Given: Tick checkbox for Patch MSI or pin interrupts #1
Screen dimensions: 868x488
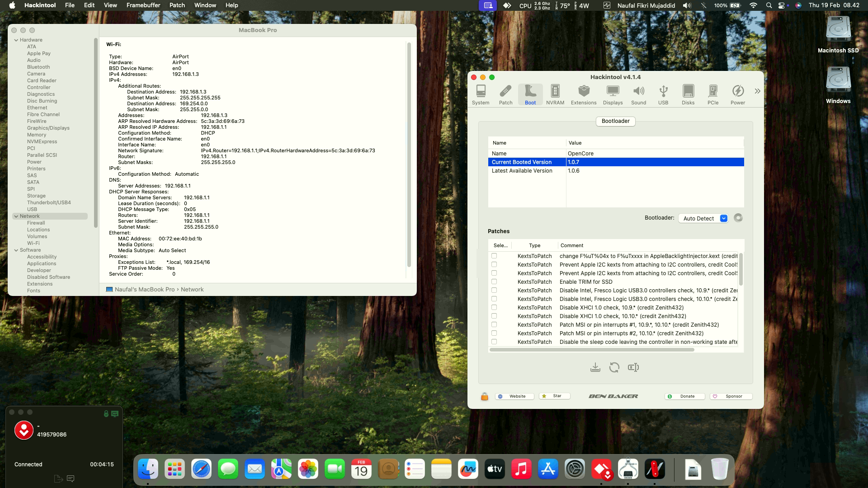Looking at the screenshot, I should (494, 324).
